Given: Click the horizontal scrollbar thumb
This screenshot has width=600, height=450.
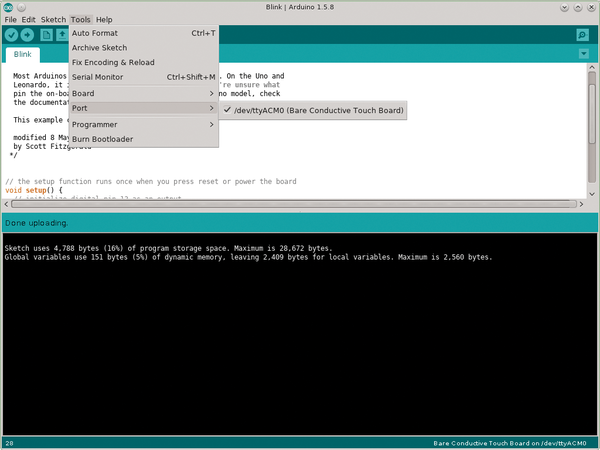Looking at the screenshot, I should tap(293, 204).
